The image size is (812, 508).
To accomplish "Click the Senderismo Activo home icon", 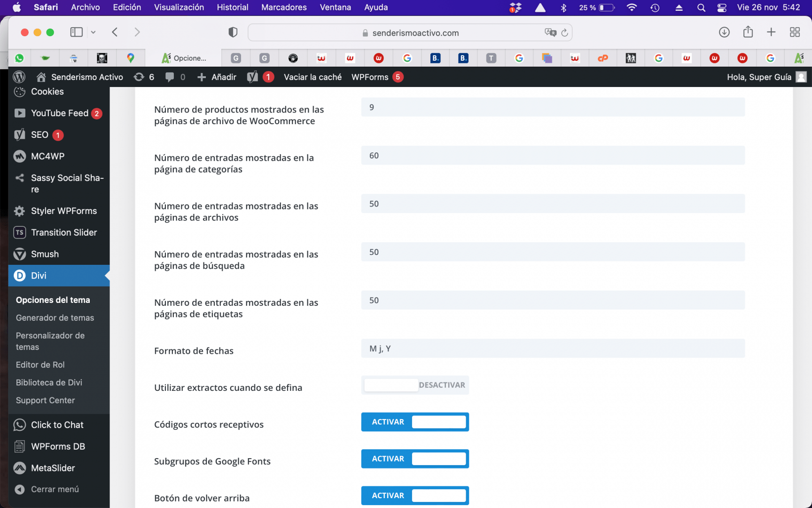I will [x=41, y=77].
